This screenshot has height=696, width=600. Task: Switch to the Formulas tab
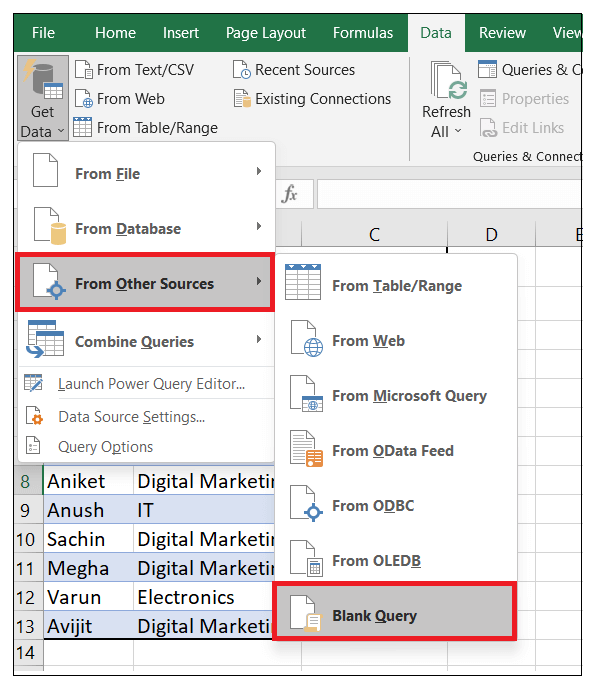(x=363, y=33)
